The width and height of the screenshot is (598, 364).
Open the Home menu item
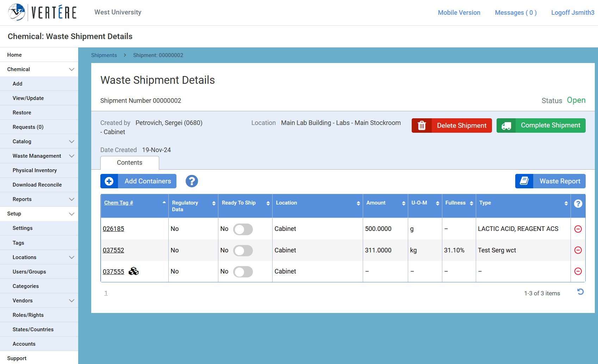(39, 55)
